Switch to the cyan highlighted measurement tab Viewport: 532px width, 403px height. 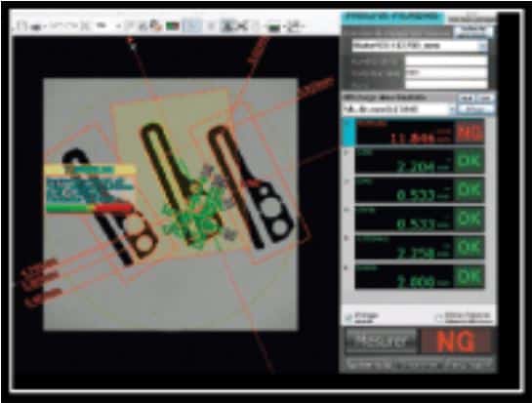click(x=392, y=17)
